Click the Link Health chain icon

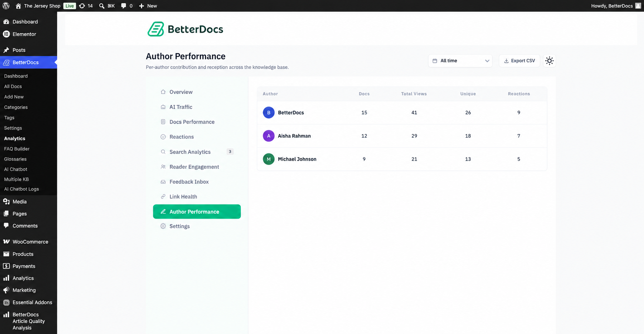[163, 196]
